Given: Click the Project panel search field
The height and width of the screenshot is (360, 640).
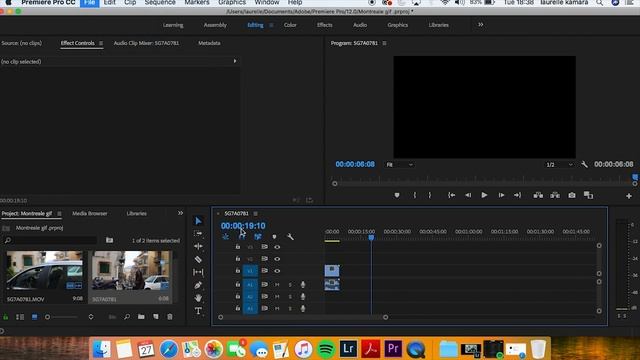Looking at the screenshot, I should (x=51, y=240).
